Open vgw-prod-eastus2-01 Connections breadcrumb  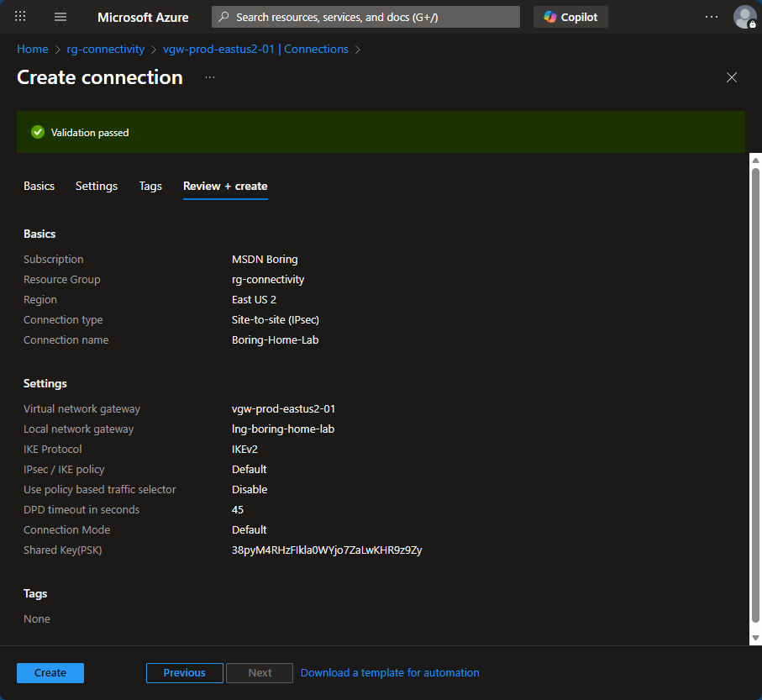pos(255,49)
